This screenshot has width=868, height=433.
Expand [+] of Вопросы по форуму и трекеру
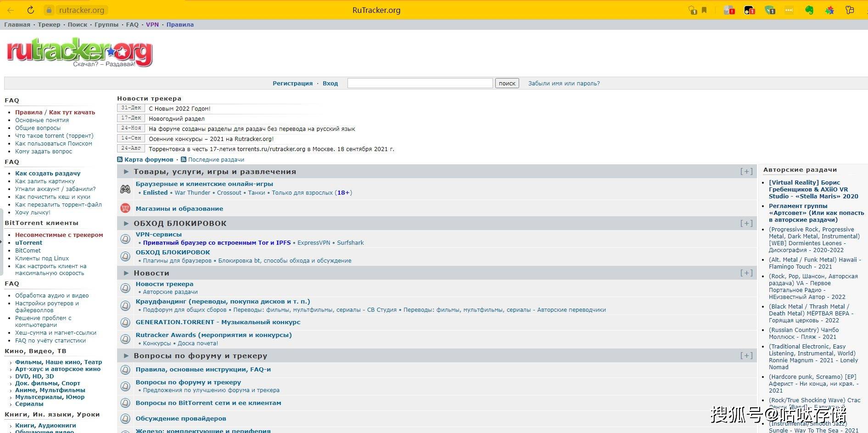coord(746,355)
